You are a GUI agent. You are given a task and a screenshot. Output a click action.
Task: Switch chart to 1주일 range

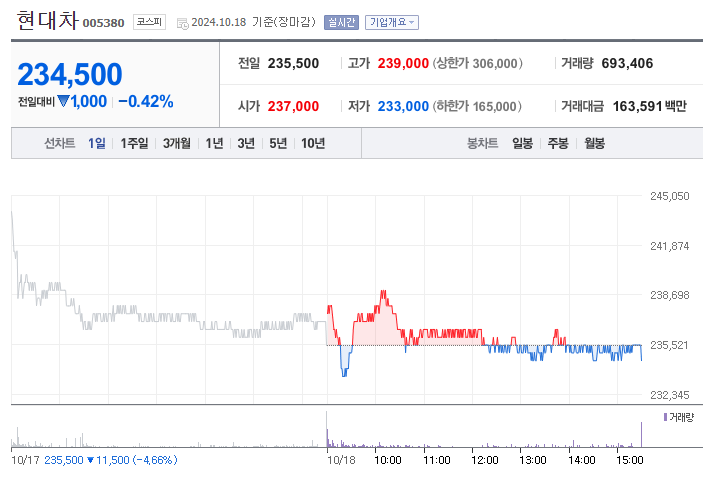(x=134, y=143)
